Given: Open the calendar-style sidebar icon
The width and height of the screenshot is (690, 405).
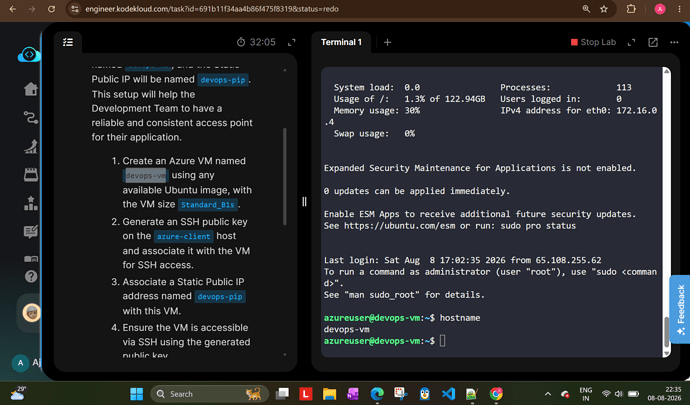Looking at the screenshot, I should pyautogui.click(x=31, y=175).
